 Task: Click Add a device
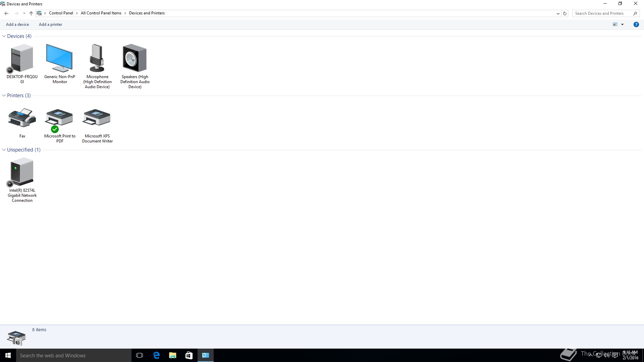(x=17, y=24)
